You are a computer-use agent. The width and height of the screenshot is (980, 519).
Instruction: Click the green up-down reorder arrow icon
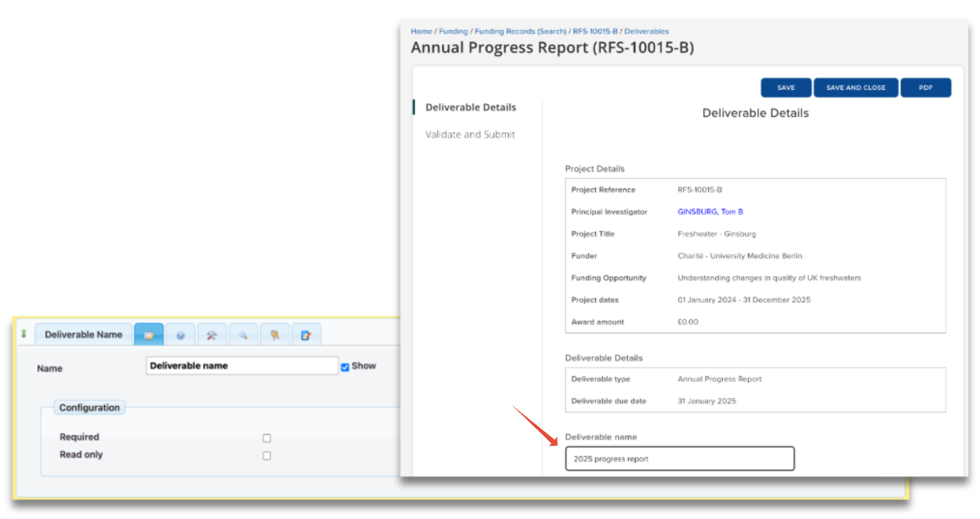point(23,334)
